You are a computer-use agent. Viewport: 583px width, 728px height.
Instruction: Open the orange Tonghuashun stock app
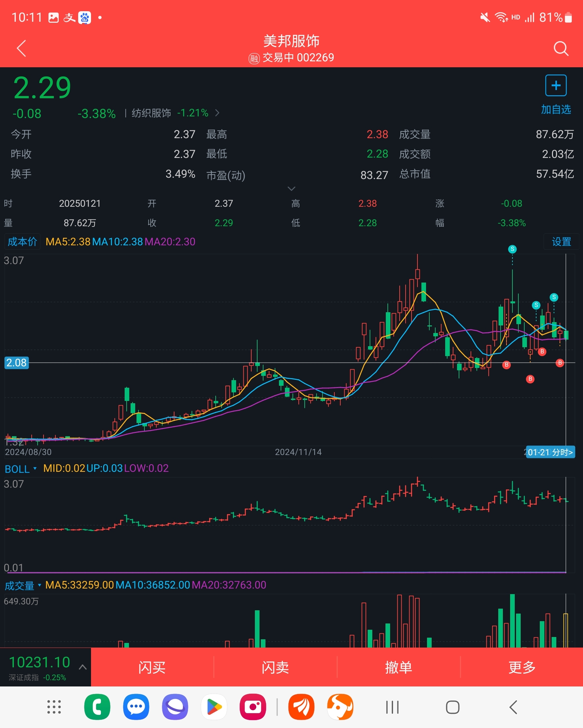(x=301, y=707)
